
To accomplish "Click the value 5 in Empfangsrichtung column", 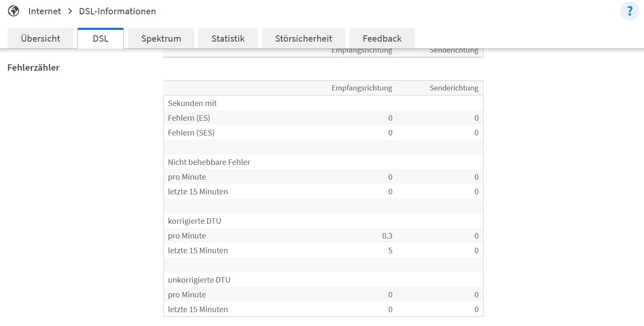I will coord(390,250).
